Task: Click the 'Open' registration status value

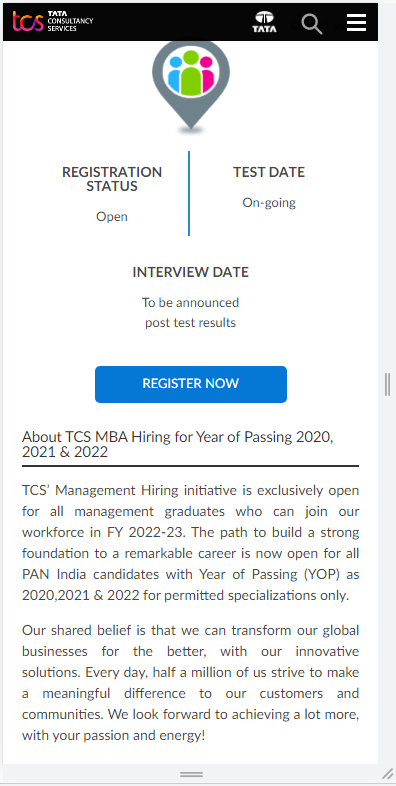Action: pyautogui.click(x=112, y=217)
